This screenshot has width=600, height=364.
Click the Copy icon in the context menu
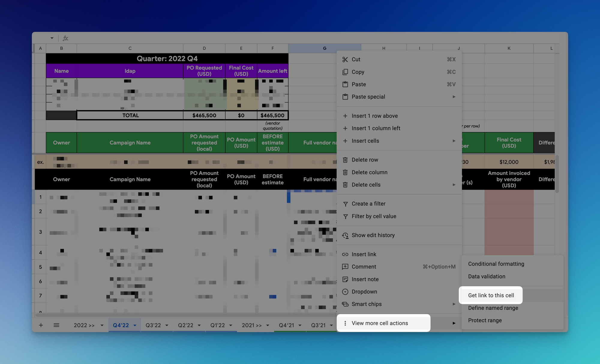[345, 72]
